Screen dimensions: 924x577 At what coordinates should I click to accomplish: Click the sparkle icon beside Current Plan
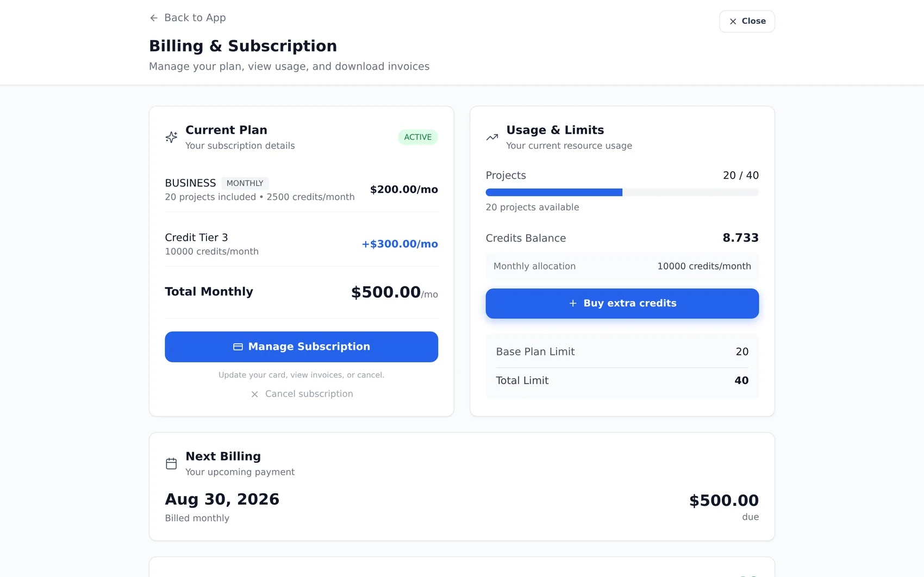tap(171, 137)
